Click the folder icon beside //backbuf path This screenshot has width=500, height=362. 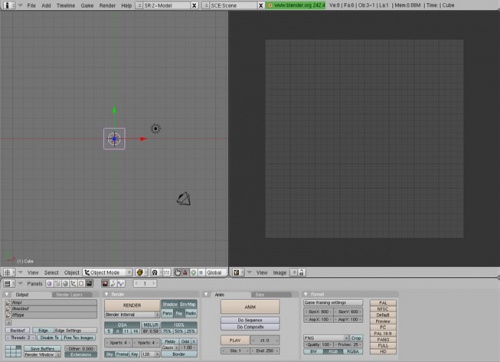(8, 309)
